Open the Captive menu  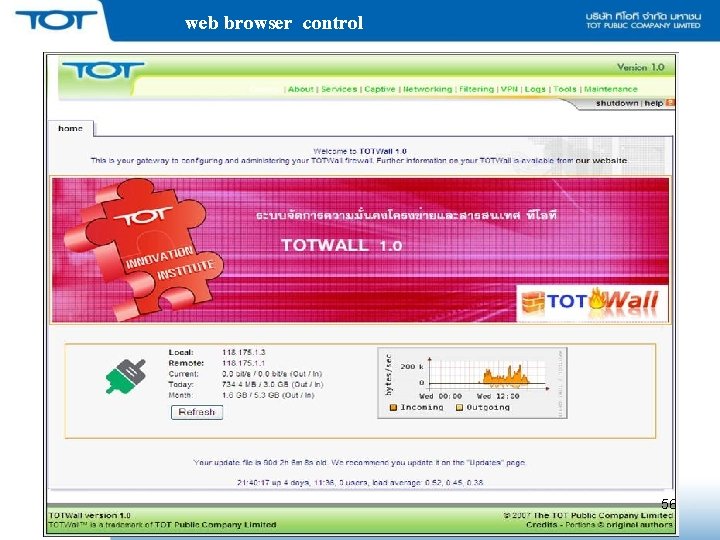(380, 89)
